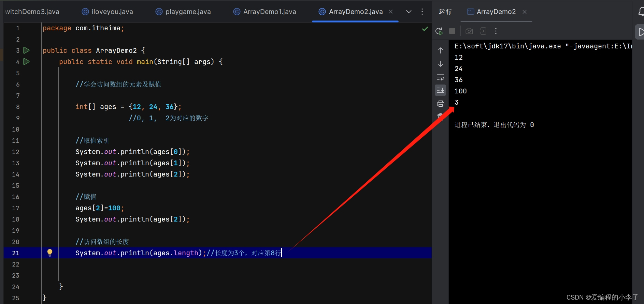644x304 pixels.
Task: Click line number 8 in the gutter
Action: point(18,107)
